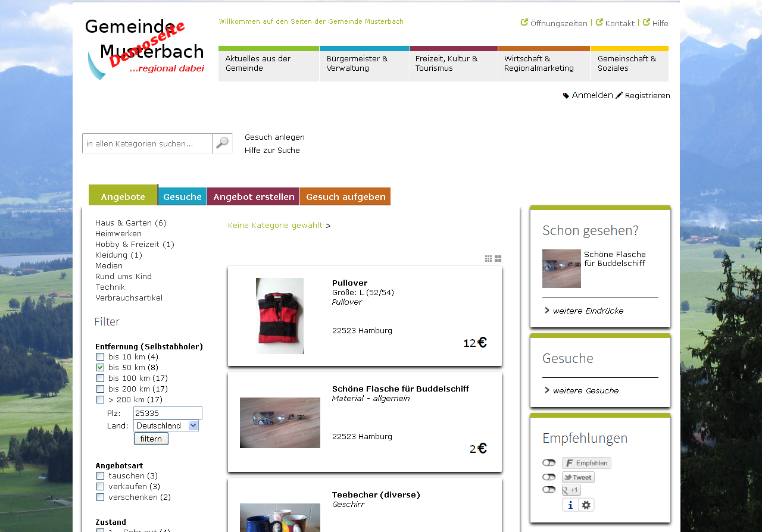Open Schon gesehen bottle thumbnail
762x532 pixels.
tap(561, 268)
